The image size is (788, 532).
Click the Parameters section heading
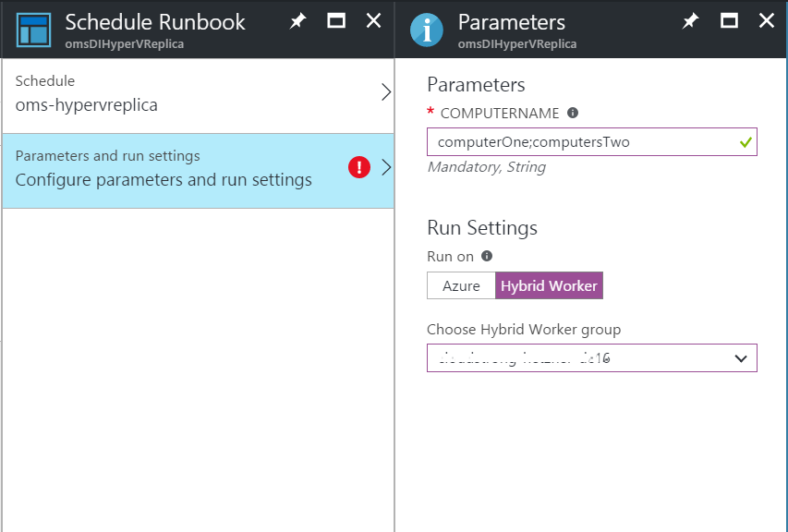pos(476,85)
